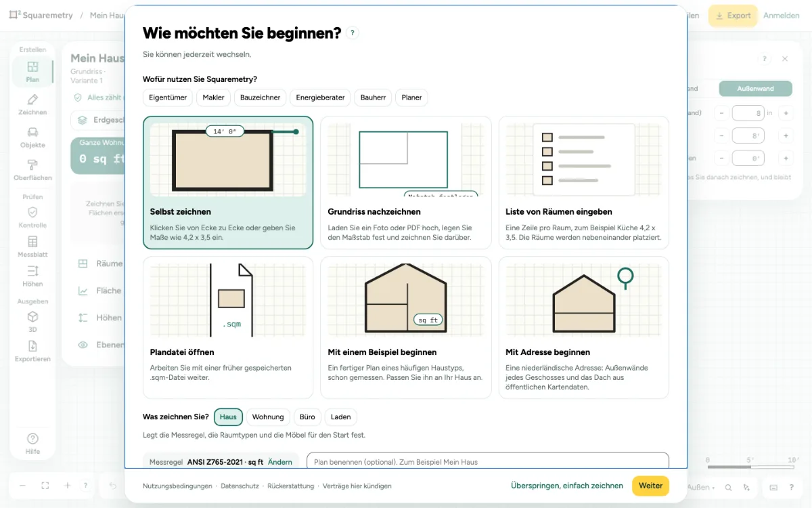
Task: Expand the Fläche row in Mein Haus panel
Action: point(100,291)
